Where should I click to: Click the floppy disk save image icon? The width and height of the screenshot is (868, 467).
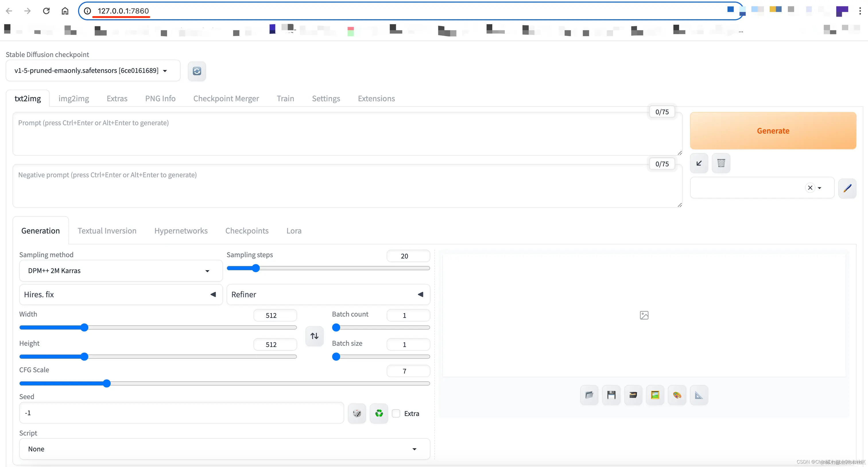(x=611, y=395)
